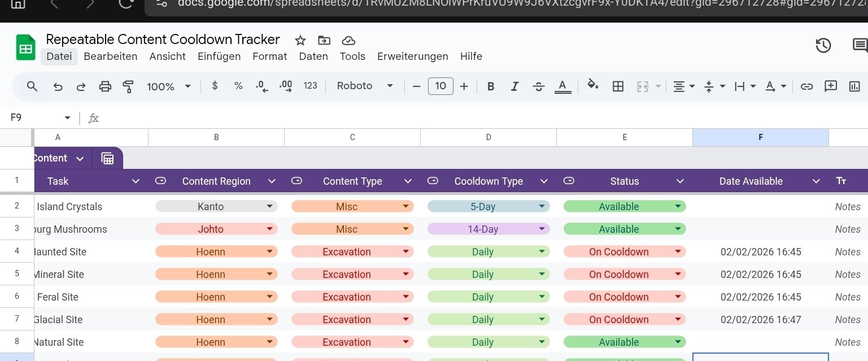Open the fill color paint bucket
868x361 pixels.
[x=592, y=86]
